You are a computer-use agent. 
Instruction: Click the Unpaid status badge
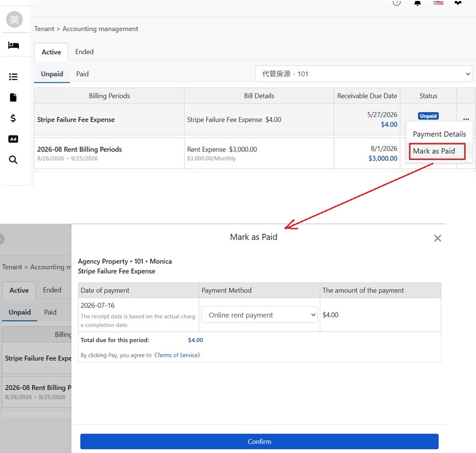click(x=428, y=116)
